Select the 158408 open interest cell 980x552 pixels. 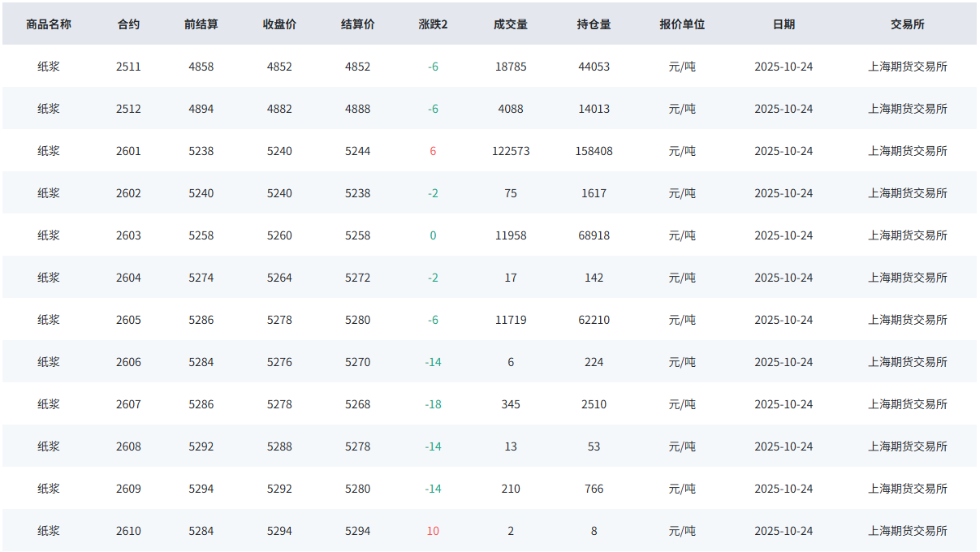(x=594, y=151)
